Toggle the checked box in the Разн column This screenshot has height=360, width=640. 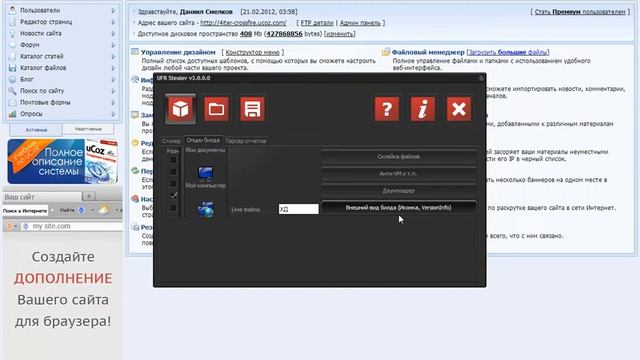tap(173, 196)
